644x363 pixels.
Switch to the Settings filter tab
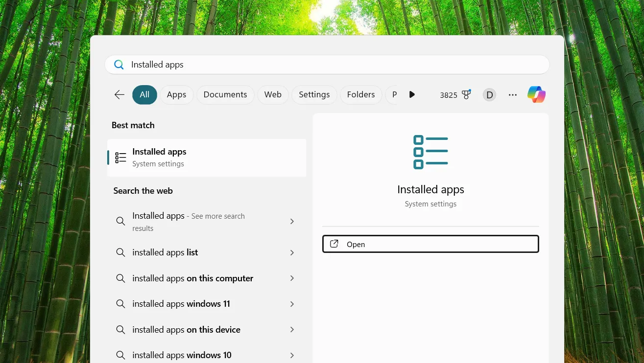(x=314, y=94)
